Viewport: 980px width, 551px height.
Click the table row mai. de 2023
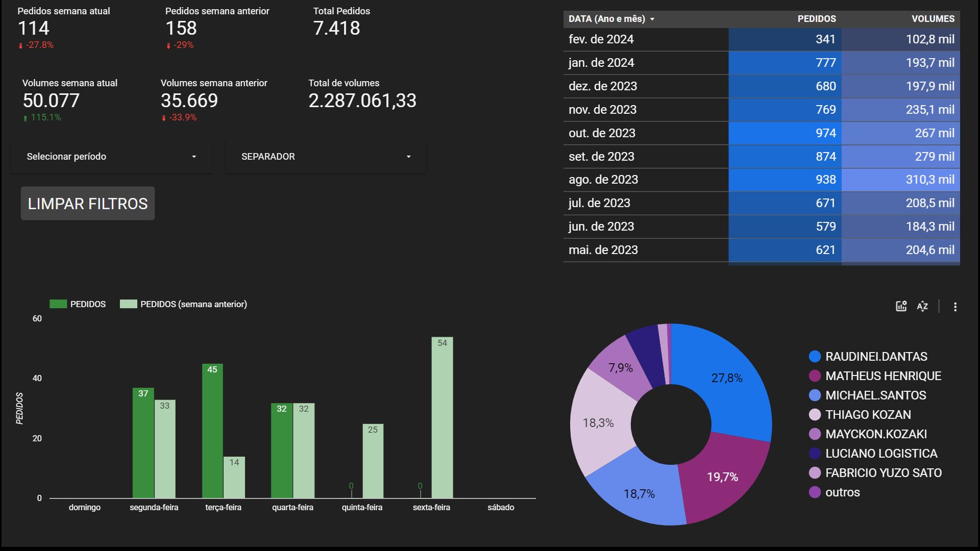point(762,250)
